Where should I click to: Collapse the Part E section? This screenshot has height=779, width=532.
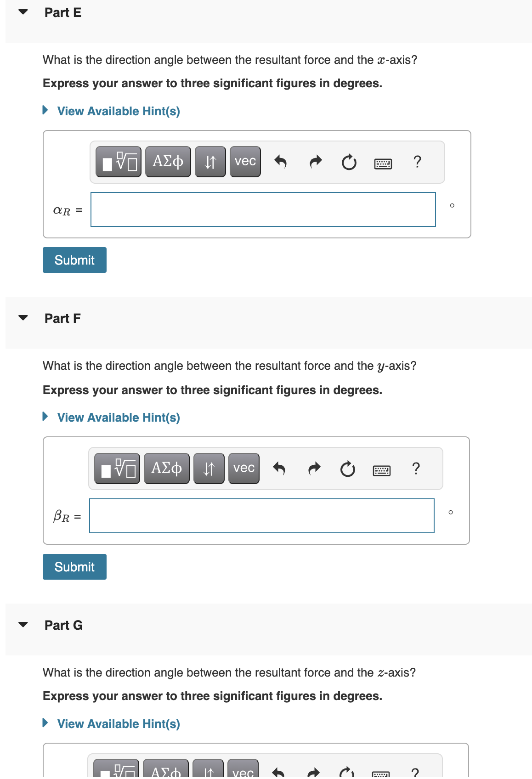(x=23, y=12)
